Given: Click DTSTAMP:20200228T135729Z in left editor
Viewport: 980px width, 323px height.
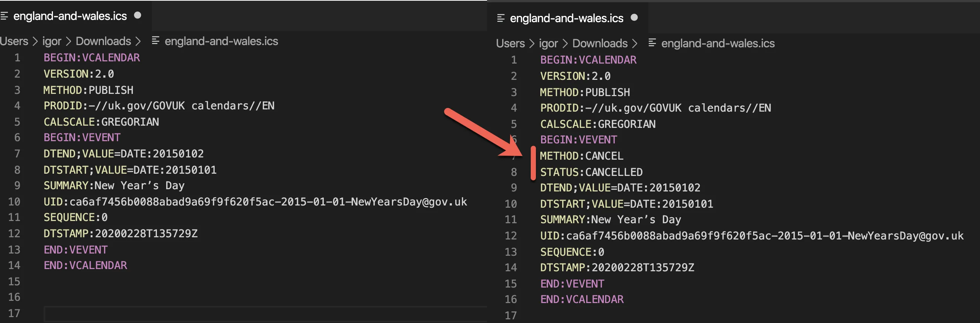Looking at the screenshot, I should 121,233.
